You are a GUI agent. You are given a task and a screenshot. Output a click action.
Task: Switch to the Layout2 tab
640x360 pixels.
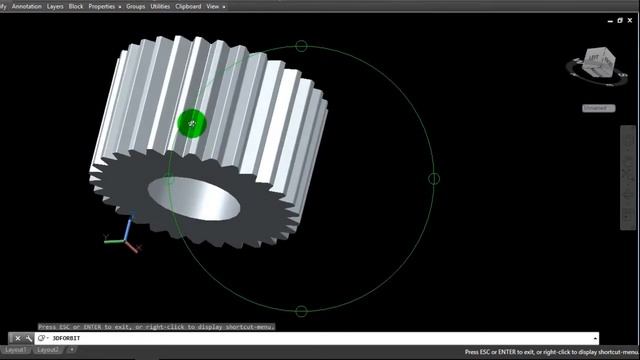48,350
